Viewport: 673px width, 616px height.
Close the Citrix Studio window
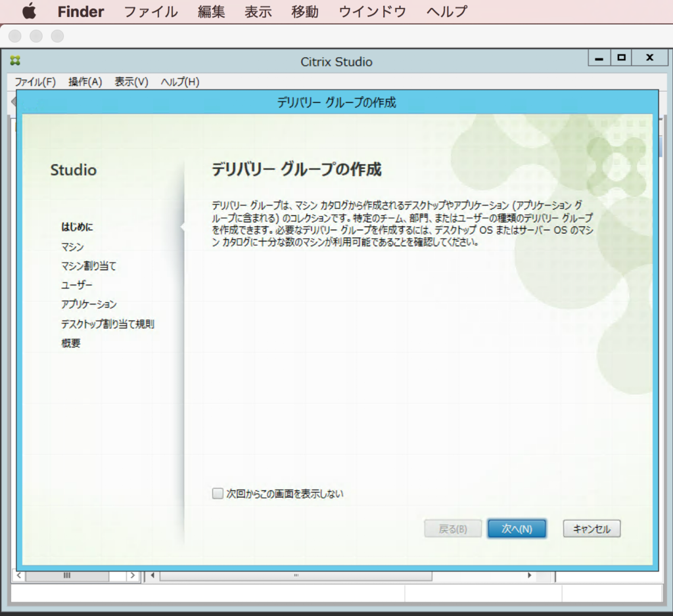click(x=650, y=58)
